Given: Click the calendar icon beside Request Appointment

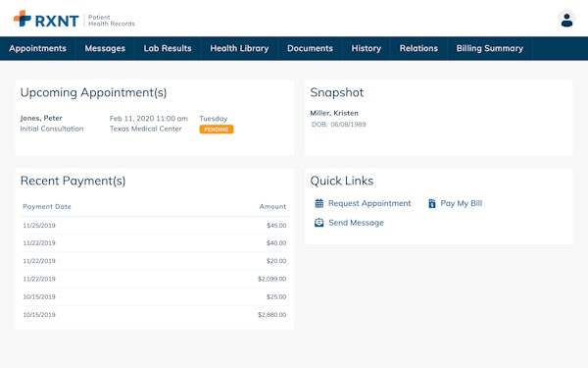Looking at the screenshot, I should pos(319,203).
